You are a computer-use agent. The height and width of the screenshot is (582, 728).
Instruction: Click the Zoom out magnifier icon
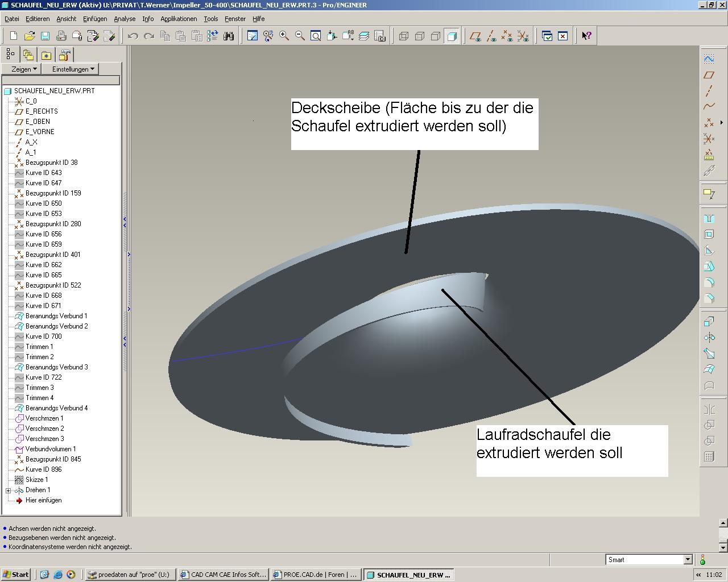pyautogui.click(x=300, y=36)
